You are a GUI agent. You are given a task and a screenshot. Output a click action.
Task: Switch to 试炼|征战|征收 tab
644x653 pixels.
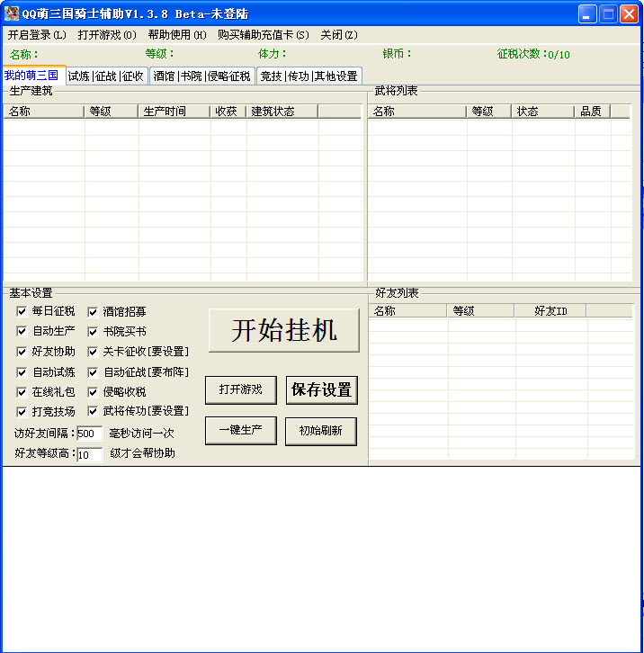point(107,76)
